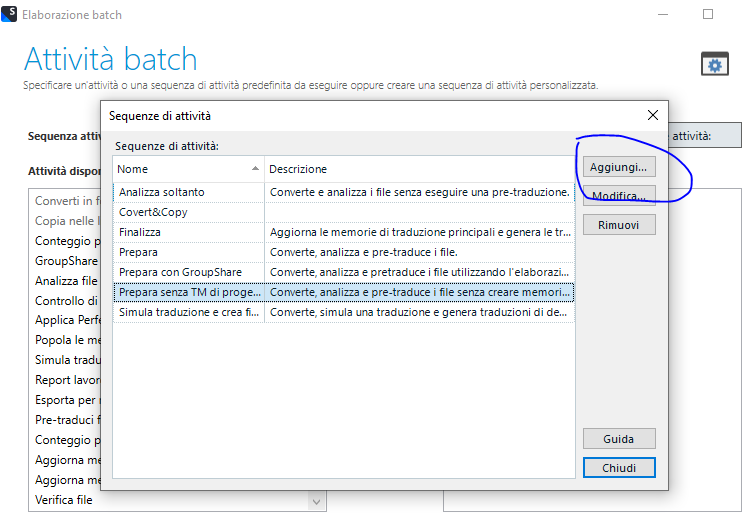
Task: Click the Chiudi button
Action: pyautogui.click(x=619, y=468)
